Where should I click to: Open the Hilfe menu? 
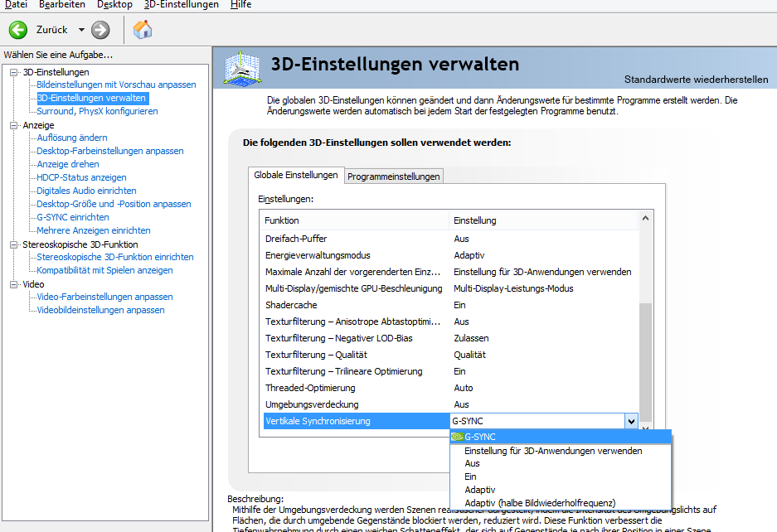pos(240,5)
